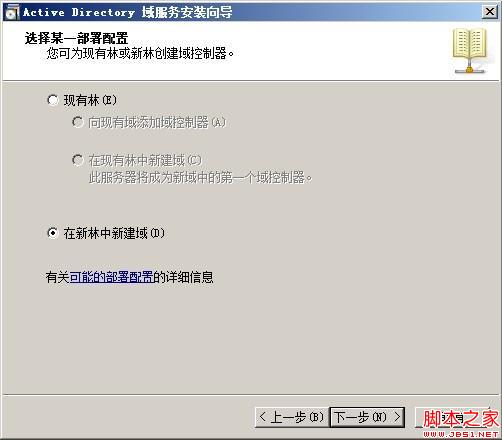Click the 现有林(E) label text
Image resolution: width=502 pixels, height=440 pixels.
click(90, 100)
